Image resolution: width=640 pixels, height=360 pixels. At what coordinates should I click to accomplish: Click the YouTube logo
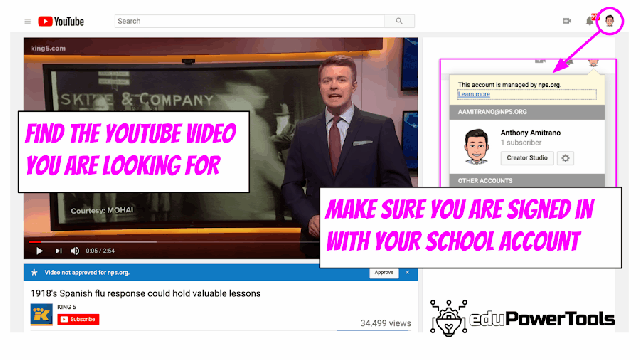61,21
